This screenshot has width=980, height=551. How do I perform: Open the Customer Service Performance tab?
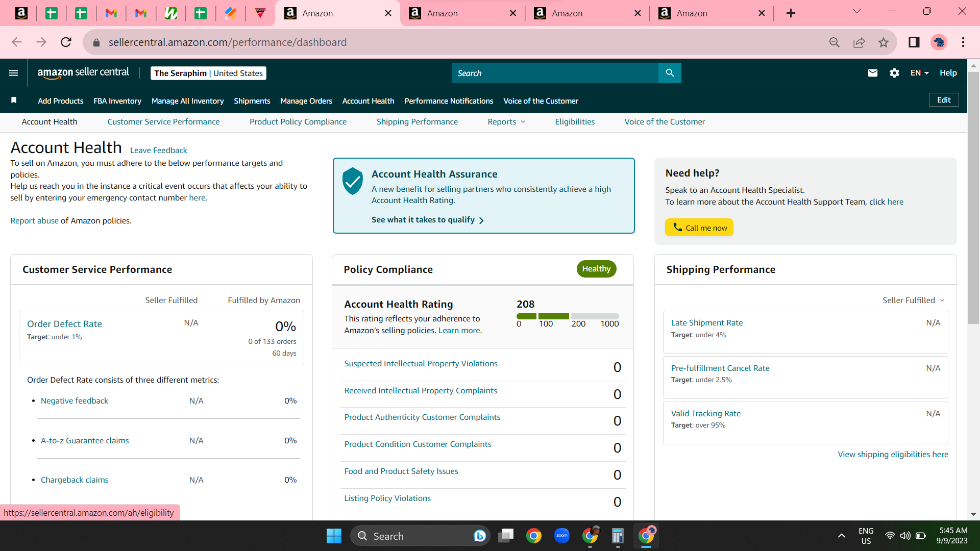coord(163,122)
